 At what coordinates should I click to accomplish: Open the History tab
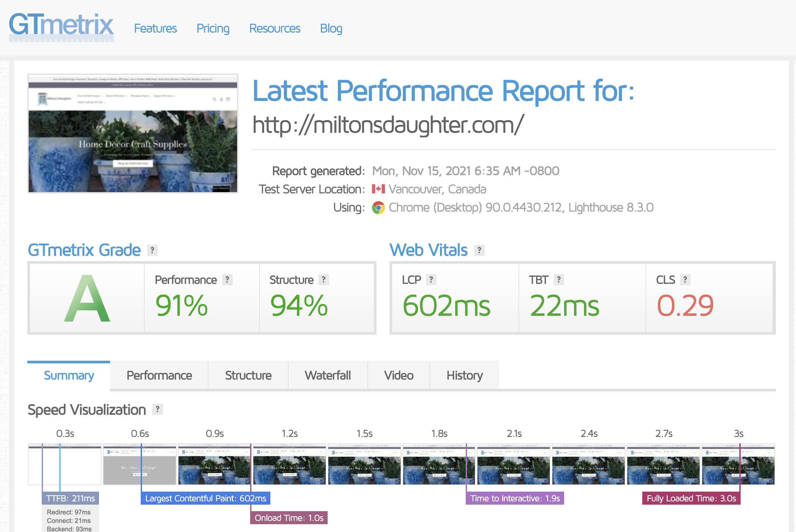(464, 376)
